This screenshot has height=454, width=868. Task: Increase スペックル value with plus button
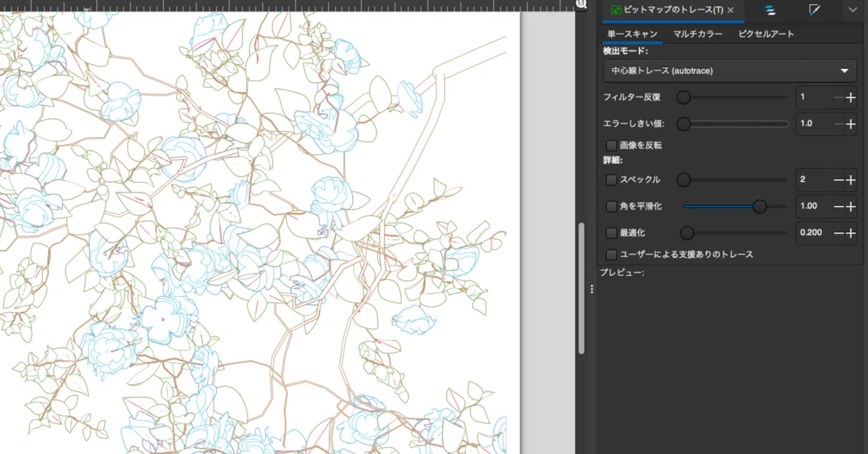pyautogui.click(x=851, y=180)
